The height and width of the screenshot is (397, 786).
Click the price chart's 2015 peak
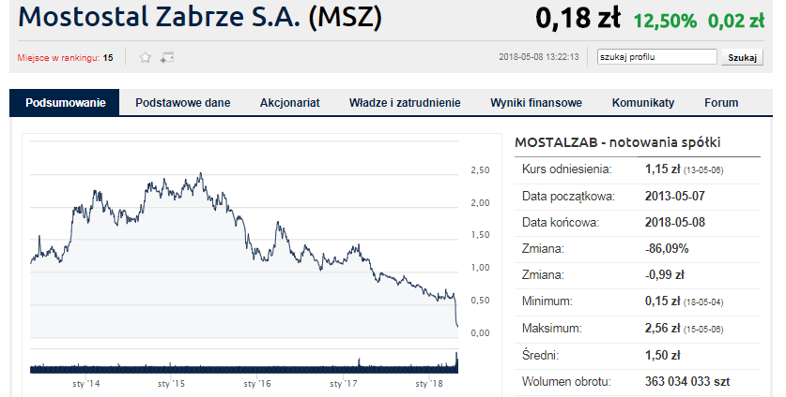(x=201, y=174)
